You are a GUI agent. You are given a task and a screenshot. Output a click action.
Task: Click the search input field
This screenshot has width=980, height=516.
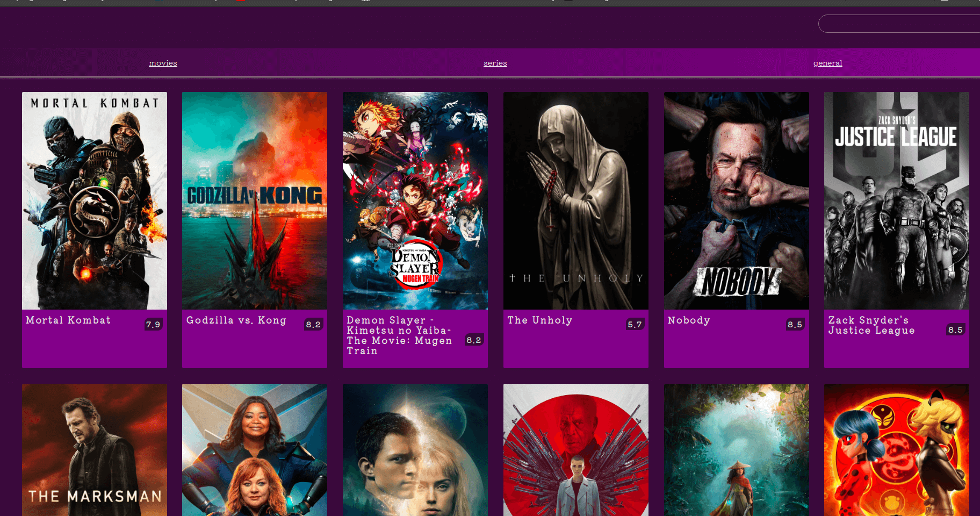pyautogui.click(x=899, y=24)
